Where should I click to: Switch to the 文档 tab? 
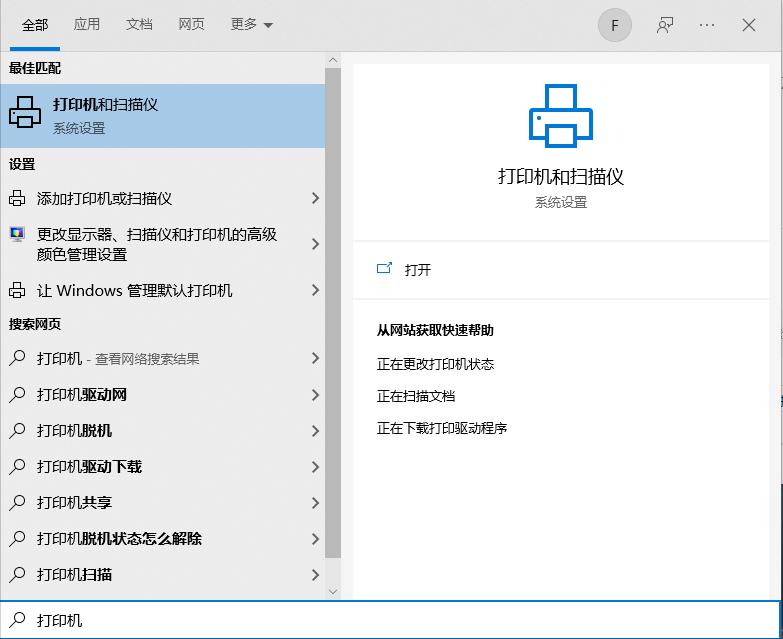139,24
